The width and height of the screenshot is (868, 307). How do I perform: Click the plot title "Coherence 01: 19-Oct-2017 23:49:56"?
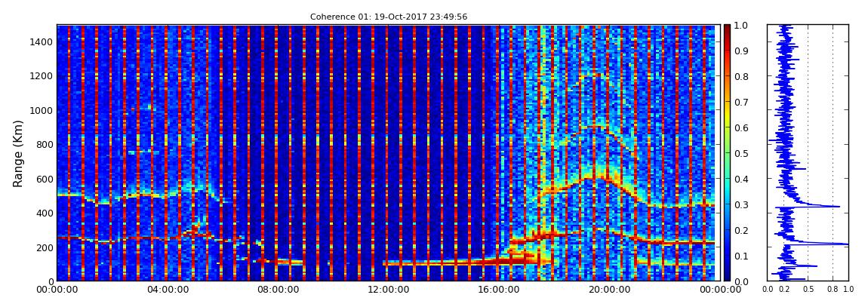pyautogui.click(x=388, y=17)
